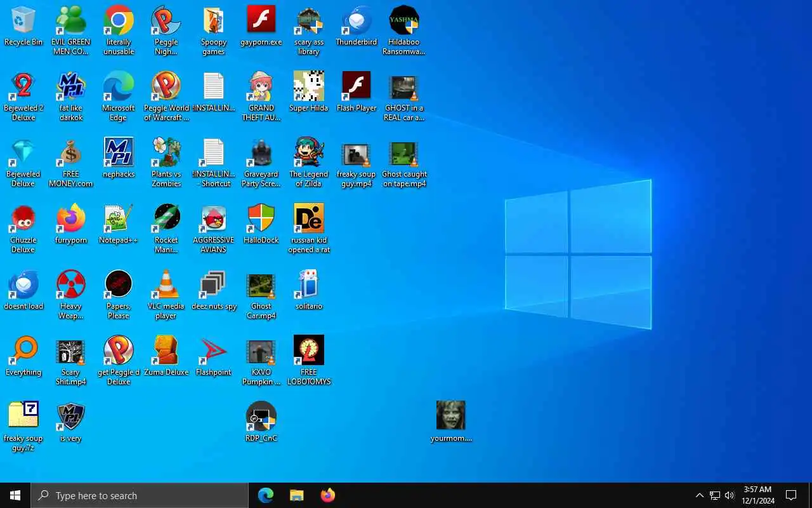Open the notification Action Center
Image resolution: width=812 pixels, height=508 pixels.
coord(791,495)
